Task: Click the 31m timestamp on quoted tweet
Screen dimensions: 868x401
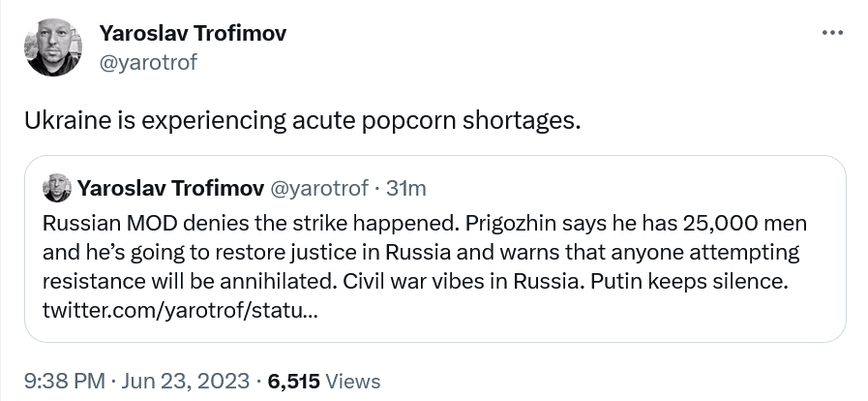Action: 406,187
